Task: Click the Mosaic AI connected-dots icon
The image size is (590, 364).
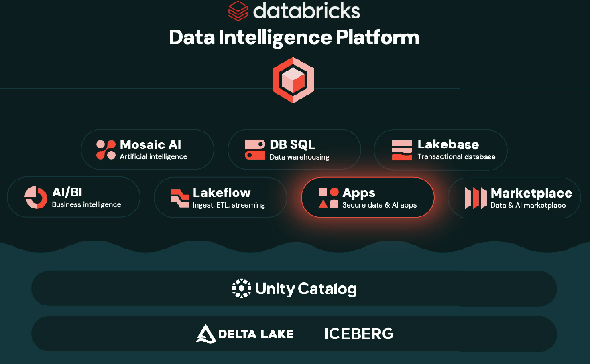Action: point(106,150)
